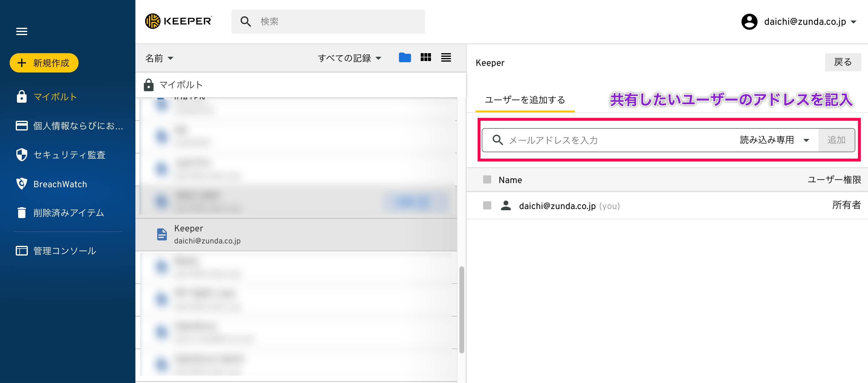
Task: Open マイボルト in the sidebar
Action: [55, 97]
